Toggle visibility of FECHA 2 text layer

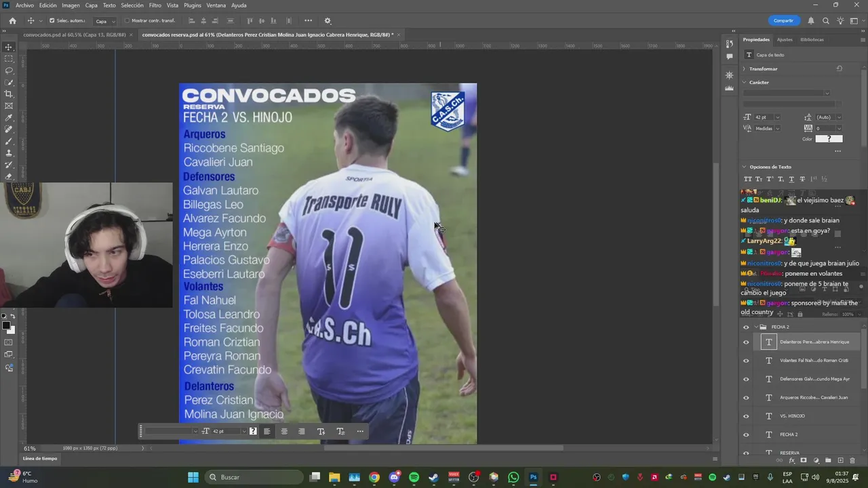[x=746, y=434]
